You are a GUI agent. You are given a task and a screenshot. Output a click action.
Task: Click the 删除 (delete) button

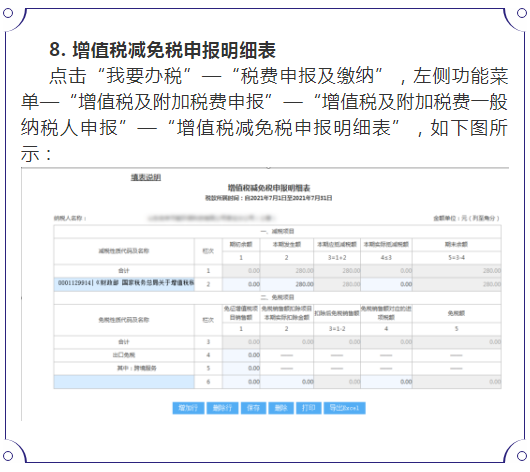click(x=281, y=408)
